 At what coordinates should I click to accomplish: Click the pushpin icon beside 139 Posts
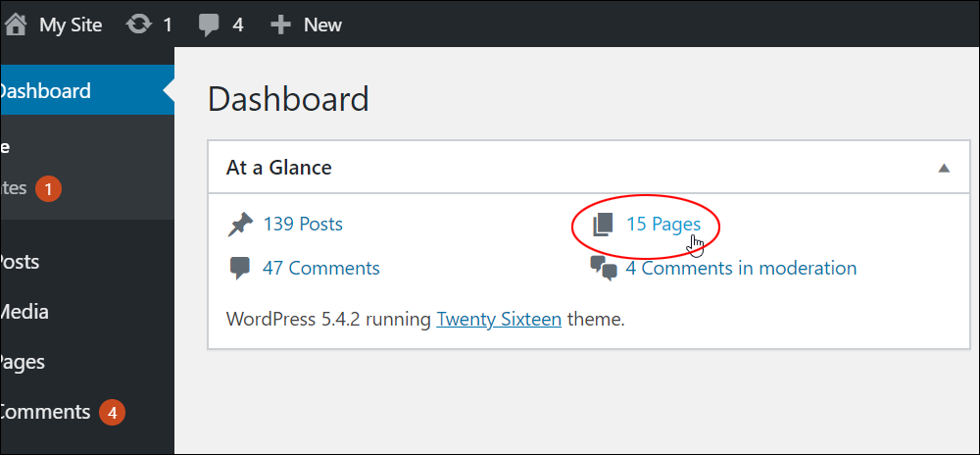241,225
